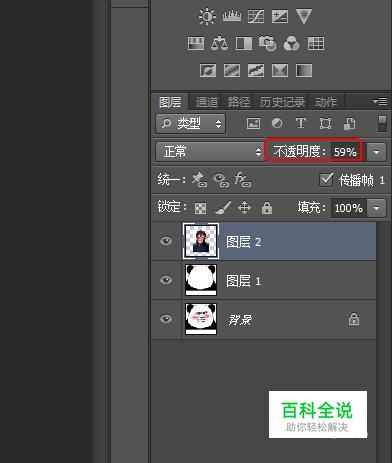
Task: Switch to the 历史记录 tab
Action: click(282, 102)
